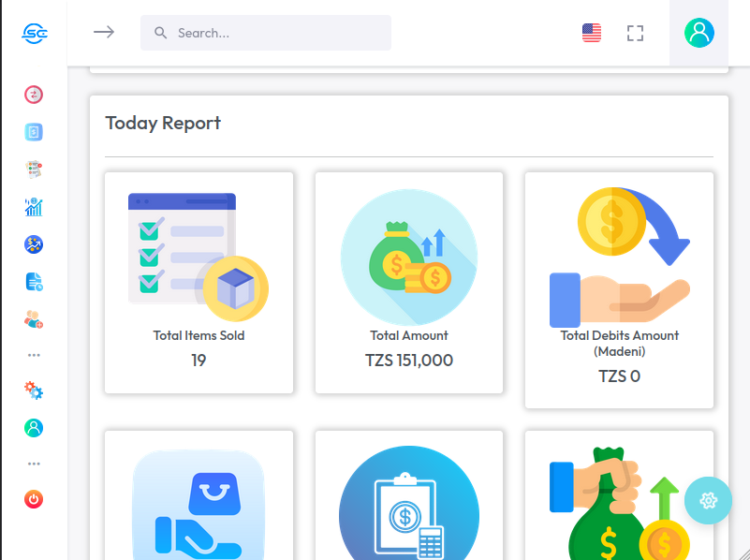Open the gears settings sidebar icon
750x560 pixels.
tap(34, 391)
